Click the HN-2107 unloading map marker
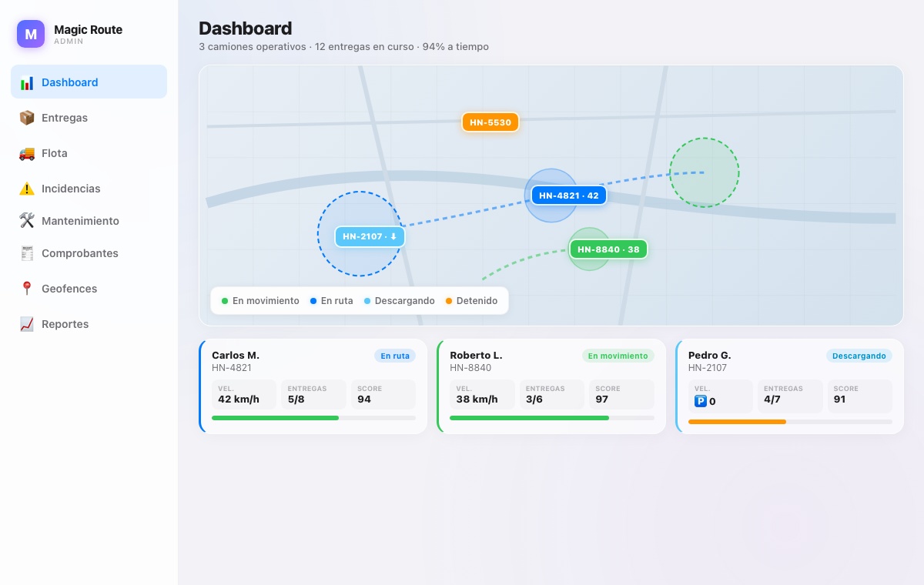Screen dimensions: 924x585 tap(370, 236)
